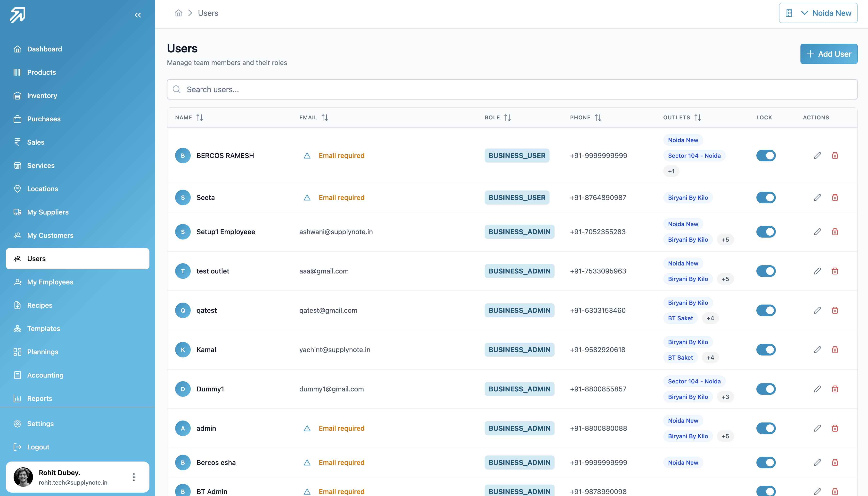Collapse the sidebar with double-chevron icon

coord(138,15)
